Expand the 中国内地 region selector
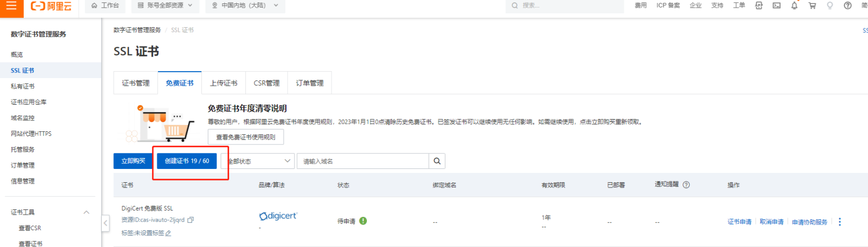Viewport: 868px width, 247px height. click(245, 6)
